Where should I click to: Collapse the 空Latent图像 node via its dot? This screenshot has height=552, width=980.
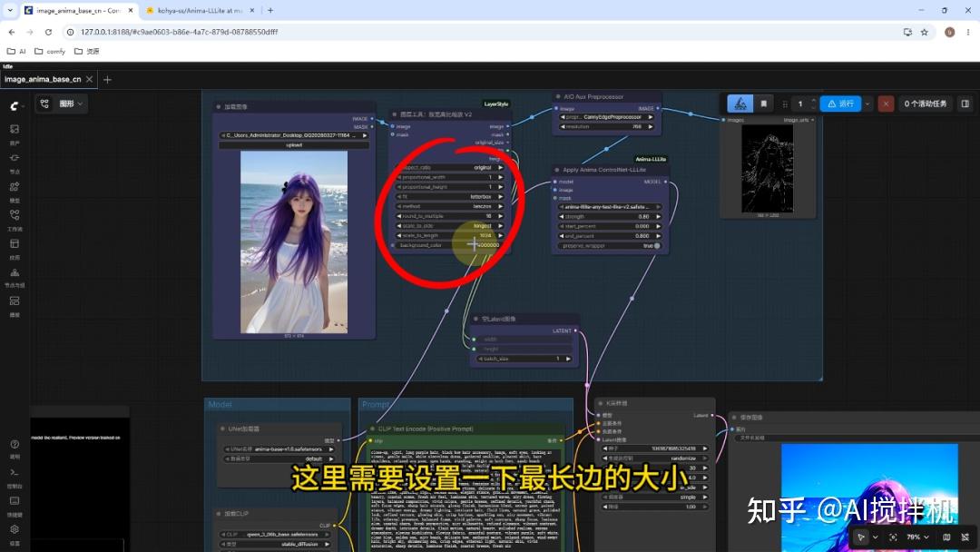(x=475, y=319)
